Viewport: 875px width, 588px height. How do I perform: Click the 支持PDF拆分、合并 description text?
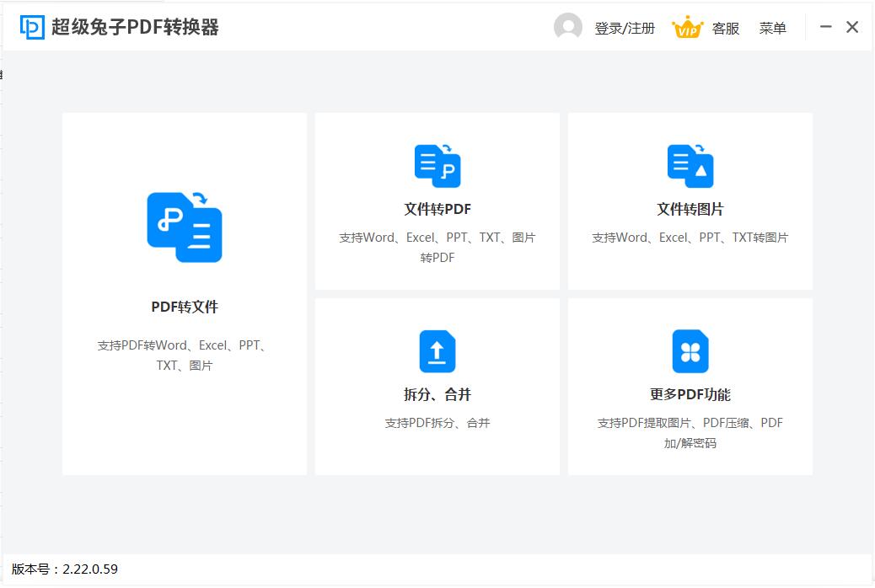click(437, 422)
